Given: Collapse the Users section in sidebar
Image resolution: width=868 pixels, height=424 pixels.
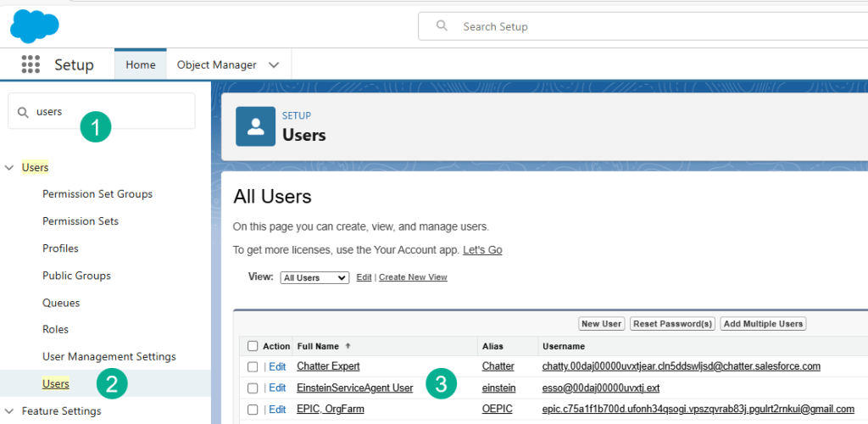Looking at the screenshot, I should (8, 168).
